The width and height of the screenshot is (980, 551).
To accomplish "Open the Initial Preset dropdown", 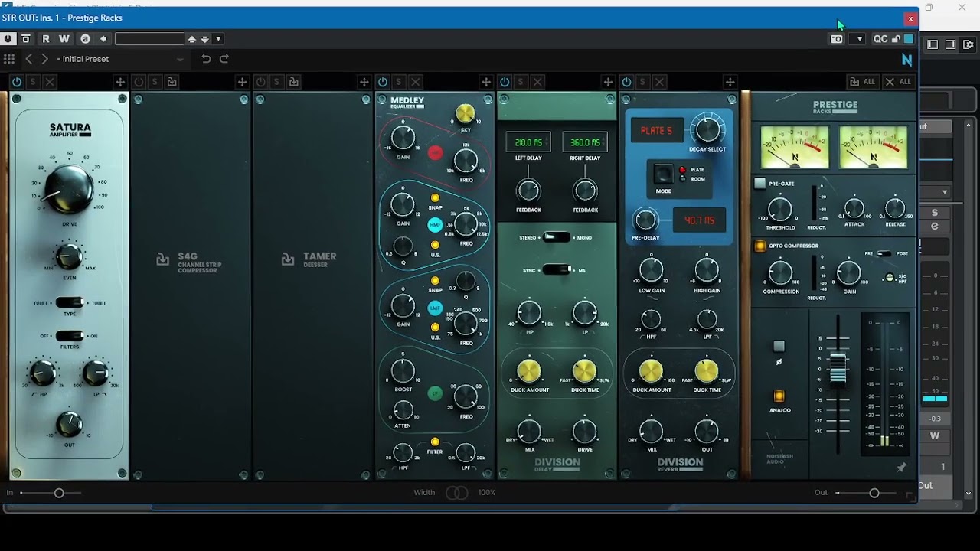I will [121, 59].
